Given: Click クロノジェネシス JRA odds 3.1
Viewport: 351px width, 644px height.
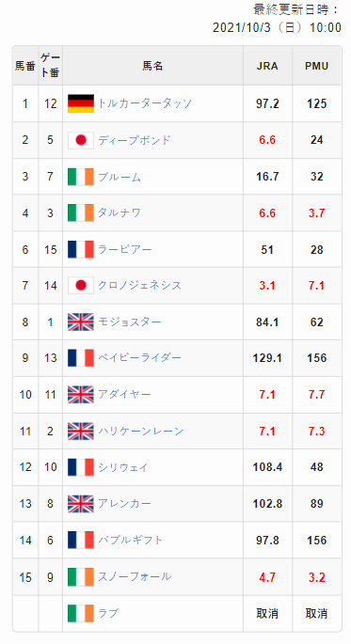Looking at the screenshot, I should (x=267, y=286).
